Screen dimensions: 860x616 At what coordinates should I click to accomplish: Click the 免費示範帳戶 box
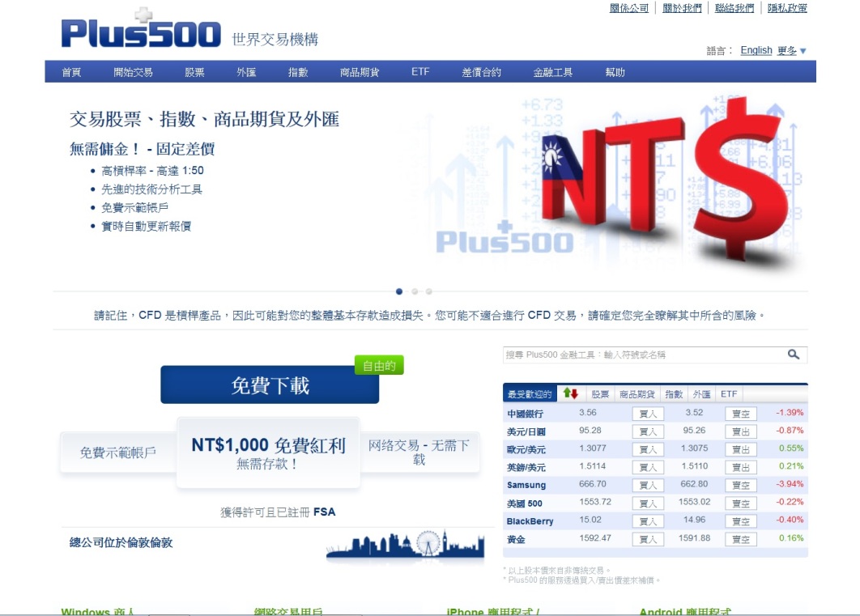(118, 452)
